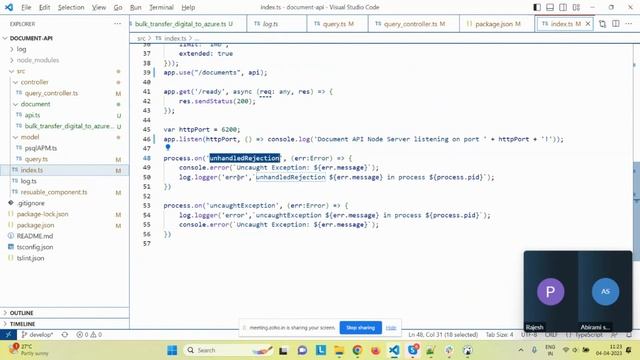Synchronize changes using the sync icon
Screen dimensions: 640x360
(64, 335)
